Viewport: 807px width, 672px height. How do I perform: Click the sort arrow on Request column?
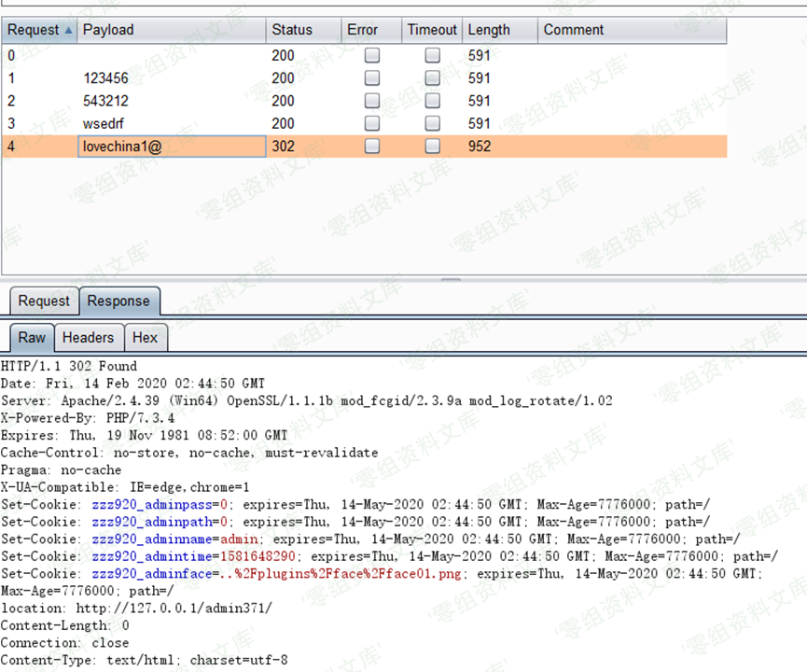pyautogui.click(x=69, y=30)
